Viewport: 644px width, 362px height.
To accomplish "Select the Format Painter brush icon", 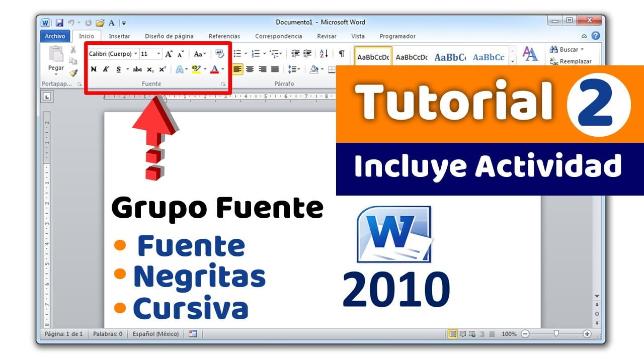I will click(73, 73).
